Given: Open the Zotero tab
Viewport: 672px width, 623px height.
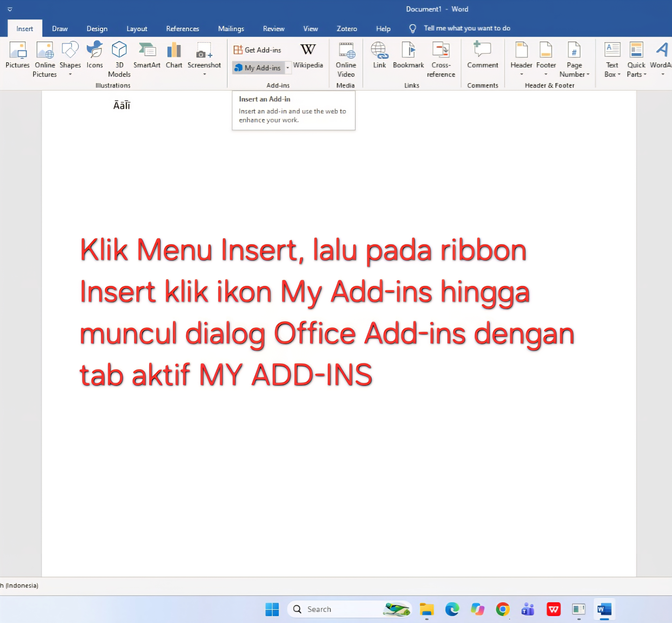Looking at the screenshot, I should click(x=347, y=29).
